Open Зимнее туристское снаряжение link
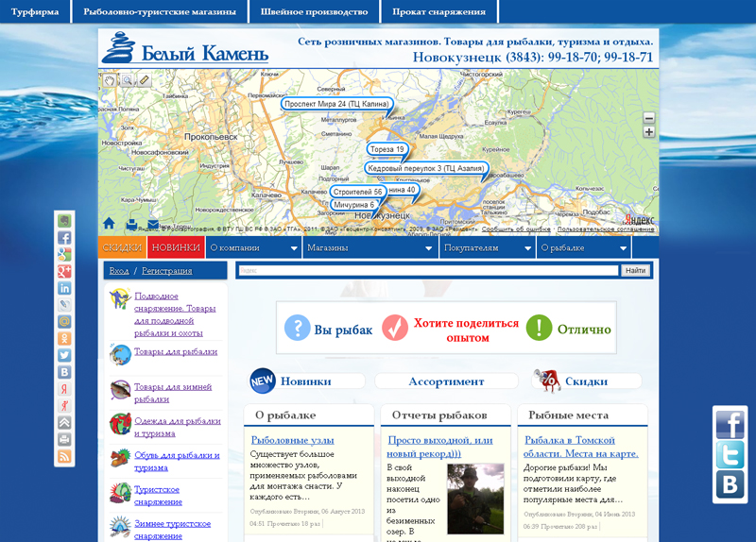The image size is (756, 542). 172,530
